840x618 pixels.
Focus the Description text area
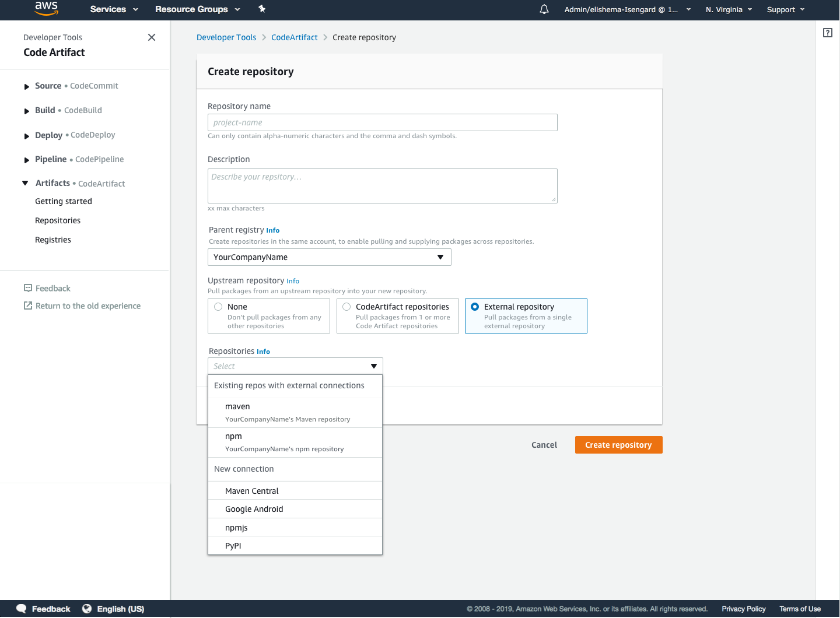[x=383, y=186]
